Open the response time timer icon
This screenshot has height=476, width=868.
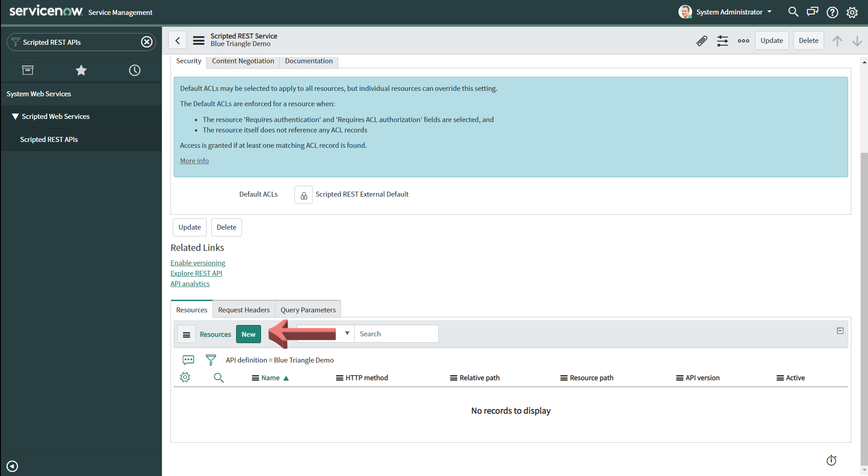point(831,460)
